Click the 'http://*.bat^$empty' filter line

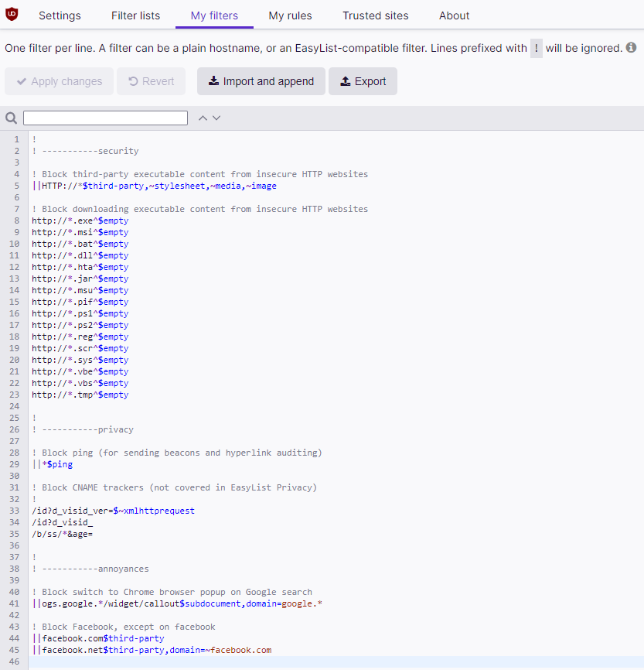pyautogui.click(x=80, y=244)
